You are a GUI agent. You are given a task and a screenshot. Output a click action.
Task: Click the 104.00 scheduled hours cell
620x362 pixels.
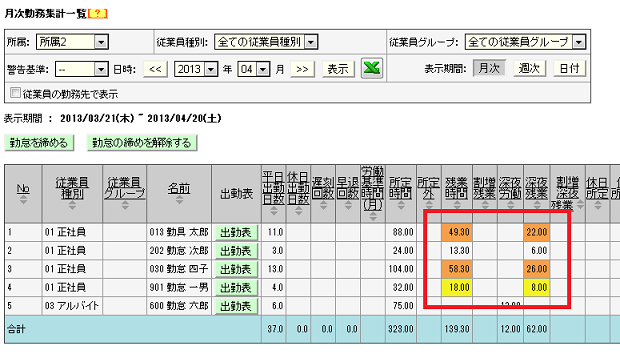pyautogui.click(x=401, y=269)
